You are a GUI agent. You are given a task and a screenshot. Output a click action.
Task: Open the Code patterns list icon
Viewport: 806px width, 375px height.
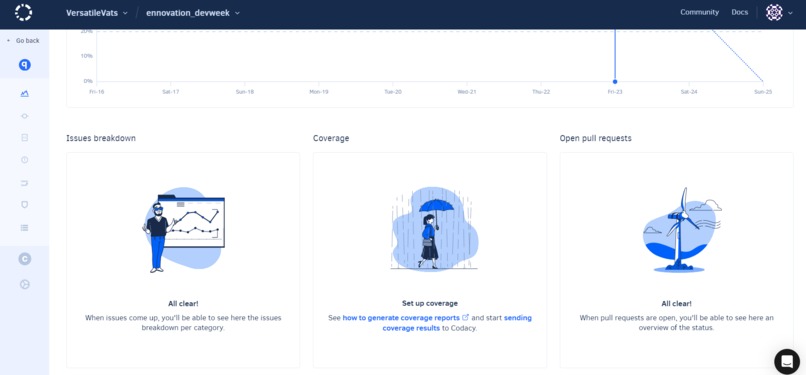coord(25,228)
